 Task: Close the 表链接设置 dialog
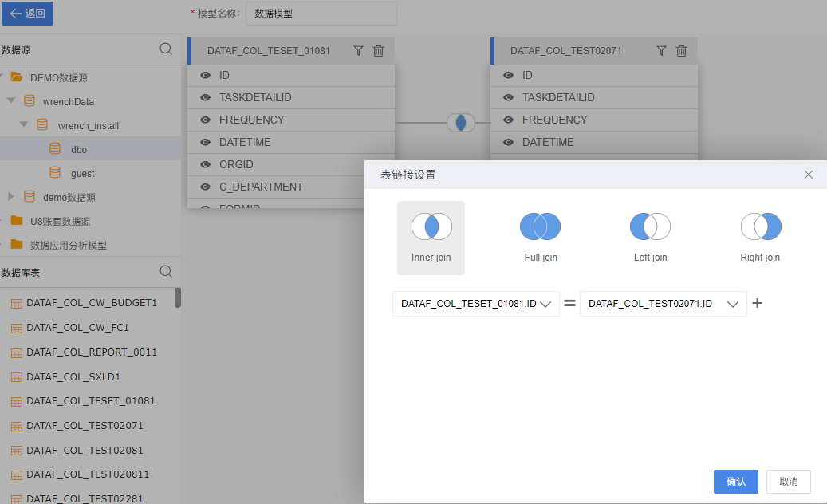click(808, 175)
